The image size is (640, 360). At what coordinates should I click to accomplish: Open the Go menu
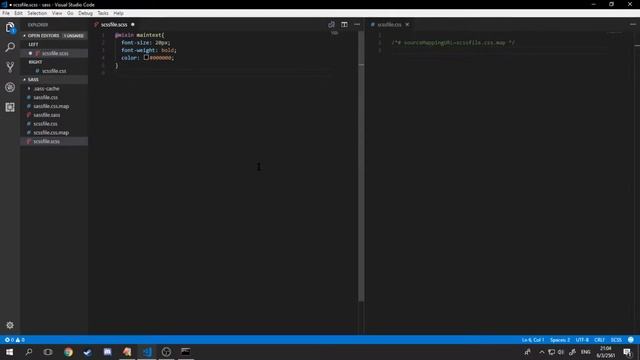70,13
